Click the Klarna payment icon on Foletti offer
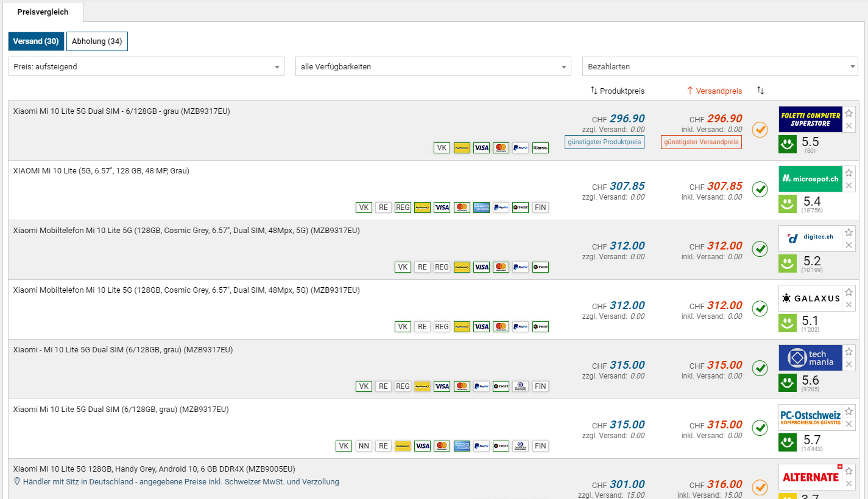Image resolution: width=868 pixels, height=499 pixels. click(x=540, y=148)
